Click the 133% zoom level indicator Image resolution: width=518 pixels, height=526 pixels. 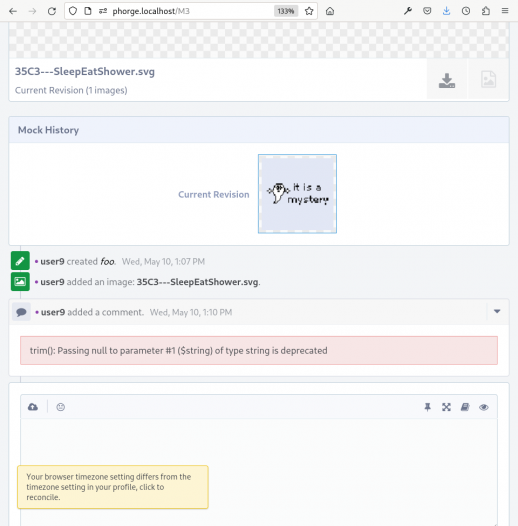tap(286, 11)
